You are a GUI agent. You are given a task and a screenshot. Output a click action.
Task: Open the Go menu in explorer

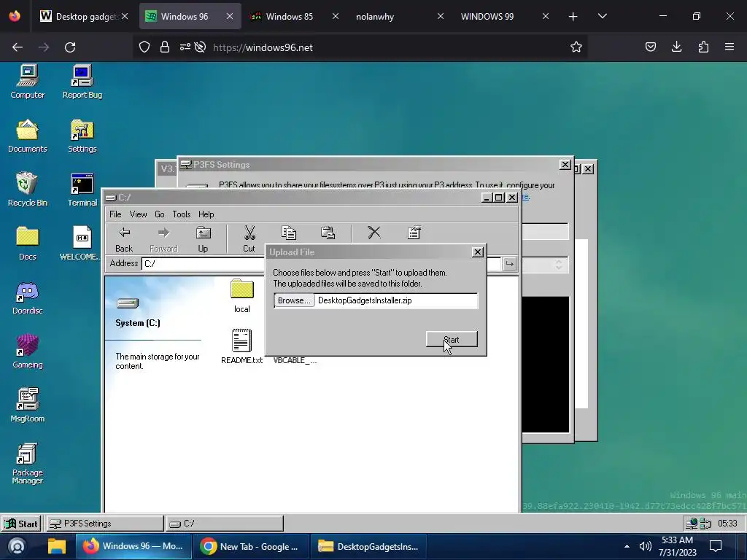(x=160, y=214)
